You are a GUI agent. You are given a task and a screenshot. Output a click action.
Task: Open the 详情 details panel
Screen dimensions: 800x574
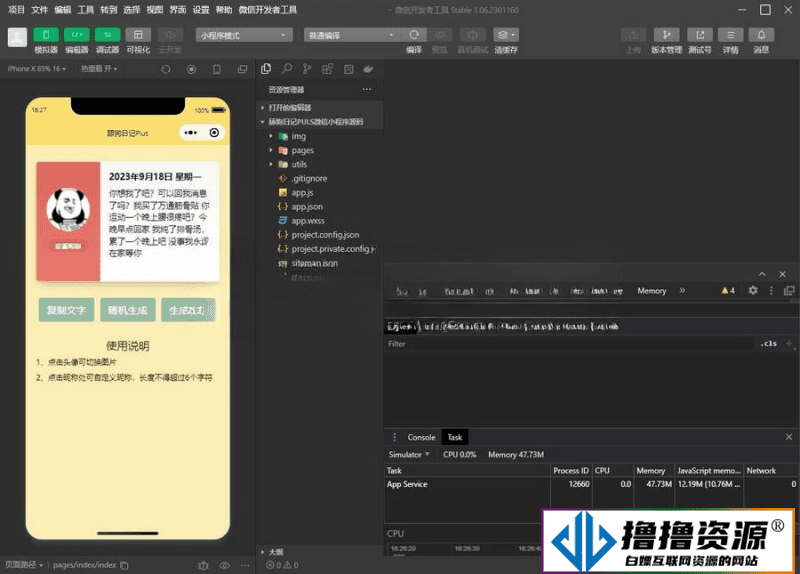[731, 35]
